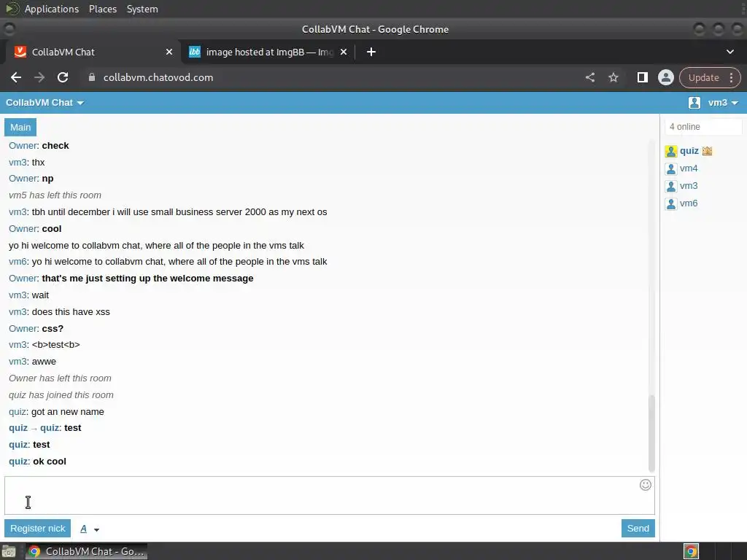Open a new browser tab
The width and height of the screenshot is (747, 560).
pos(371,52)
